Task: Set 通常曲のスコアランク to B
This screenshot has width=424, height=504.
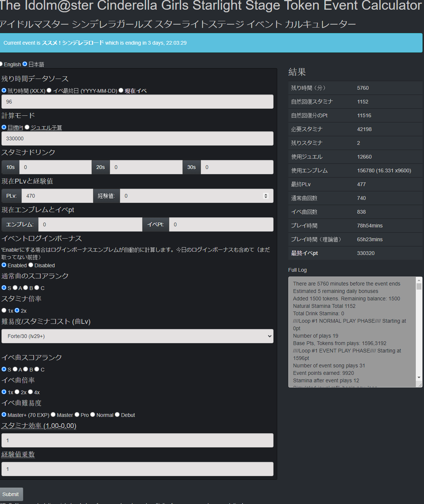Action: coord(26,288)
